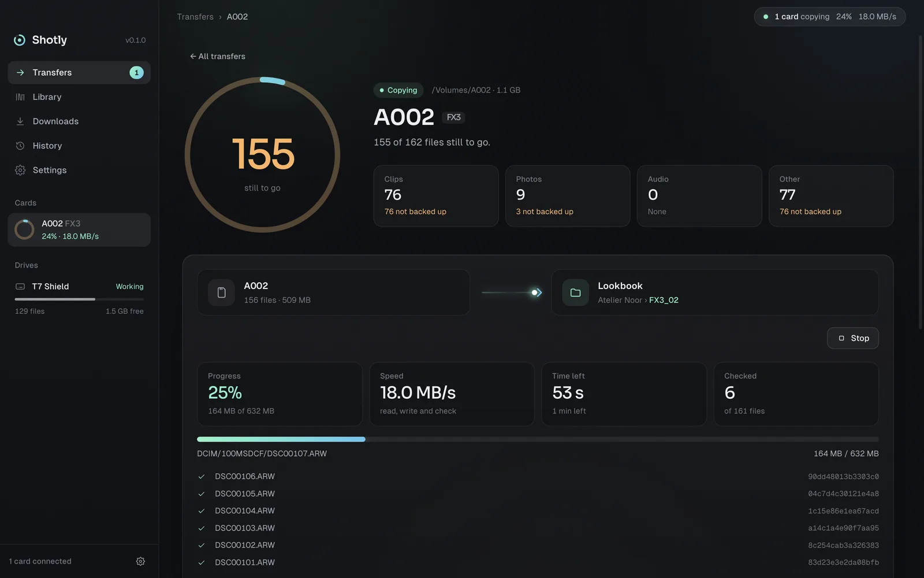
Task: Click the Settings gear icon in navigation
Action: click(20, 170)
